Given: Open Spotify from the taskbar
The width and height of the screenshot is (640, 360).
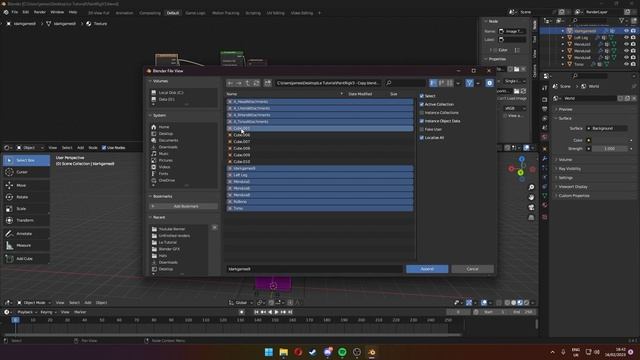Looking at the screenshot, I should 342,352.
